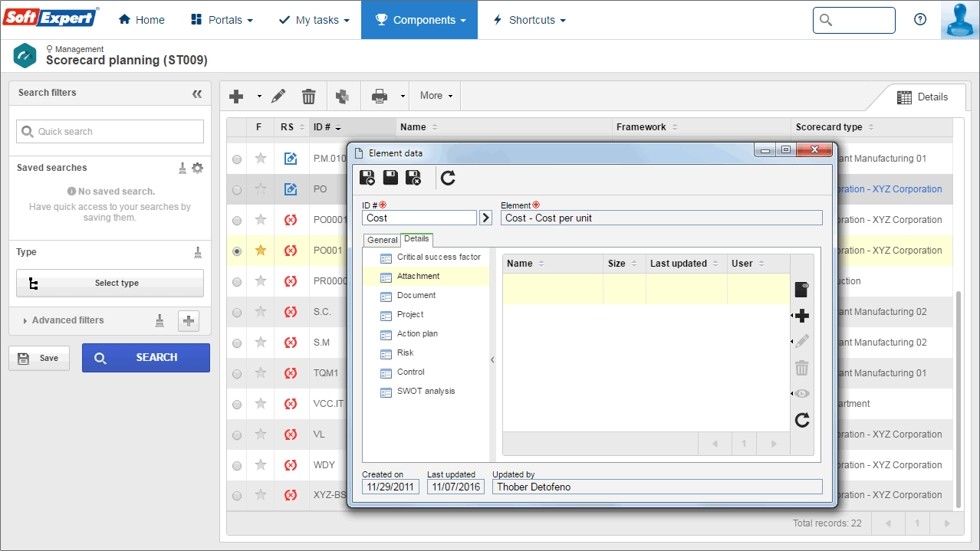Click the file attachment icon in side toolbar
This screenshot has height=551, width=980.
[801, 290]
